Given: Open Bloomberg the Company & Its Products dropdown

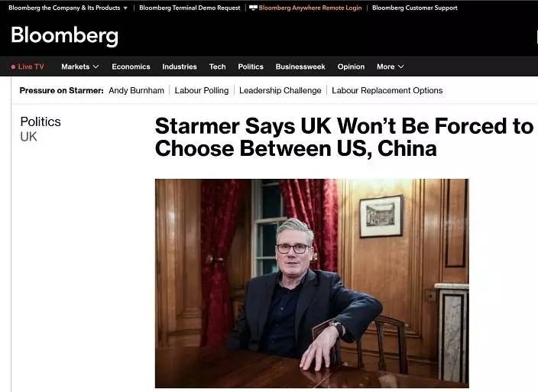Looking at the screenshot, I should (x=68, y=8).
